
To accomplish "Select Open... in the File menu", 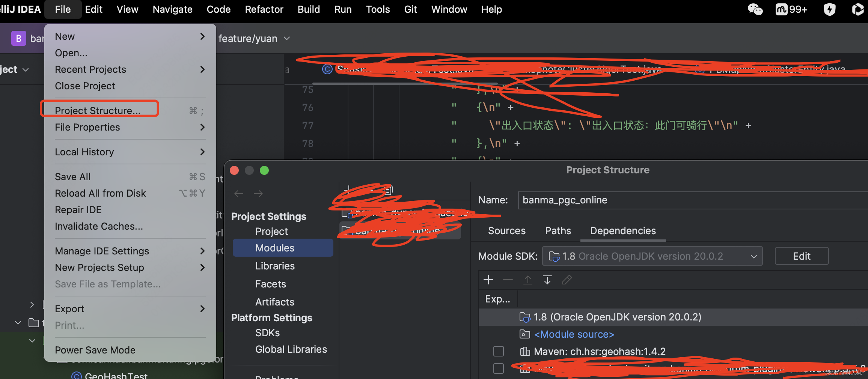I will 130,53.
